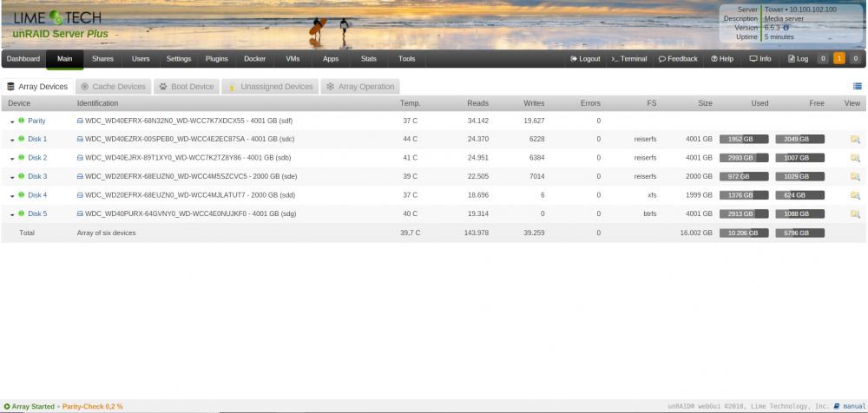
Task: Click the last grey notification counter showing 0
Action: click(x=856, y=59)
